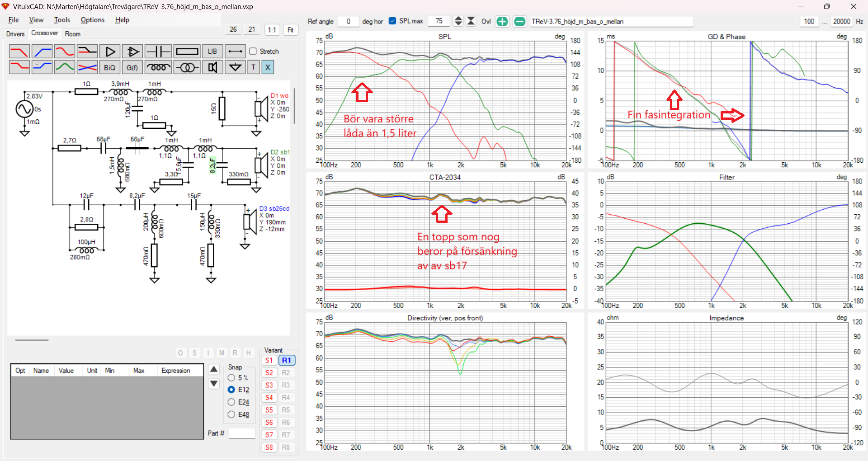Select the E24 snap radio option

pos(231,402)
